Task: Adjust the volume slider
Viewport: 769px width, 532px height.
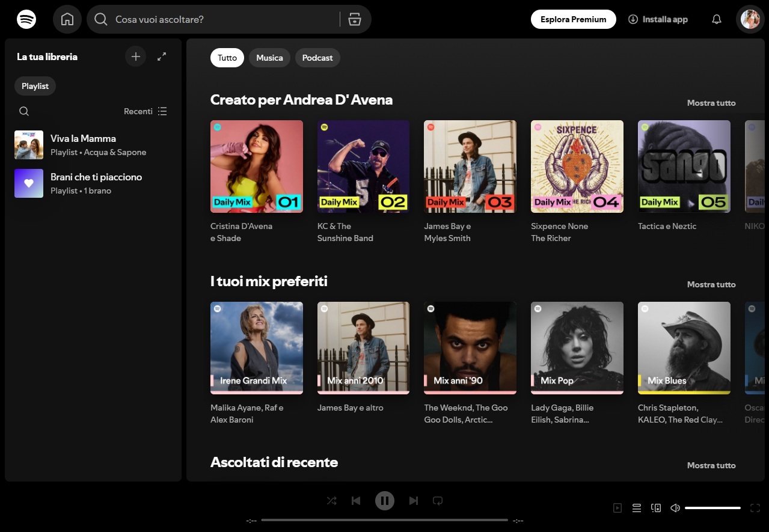Action: click(x=712, y=508)
